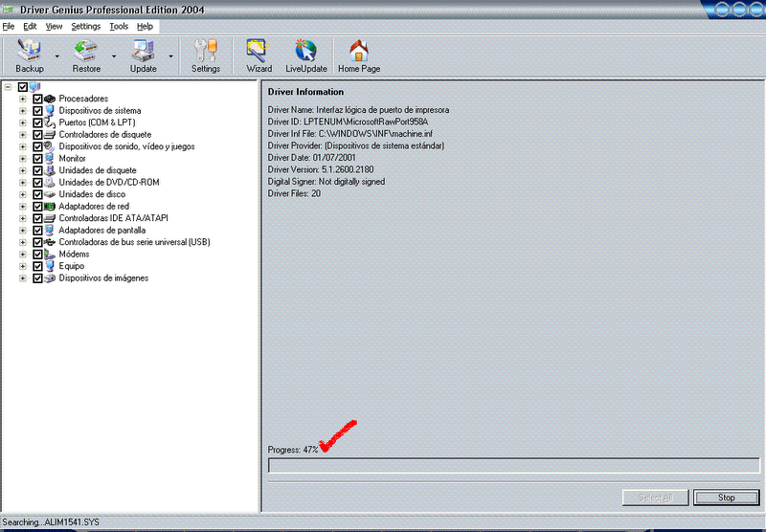Click the Procesadores chip icon
The width and height of the screenshot is (766, 532).
(x=50, y=99)
